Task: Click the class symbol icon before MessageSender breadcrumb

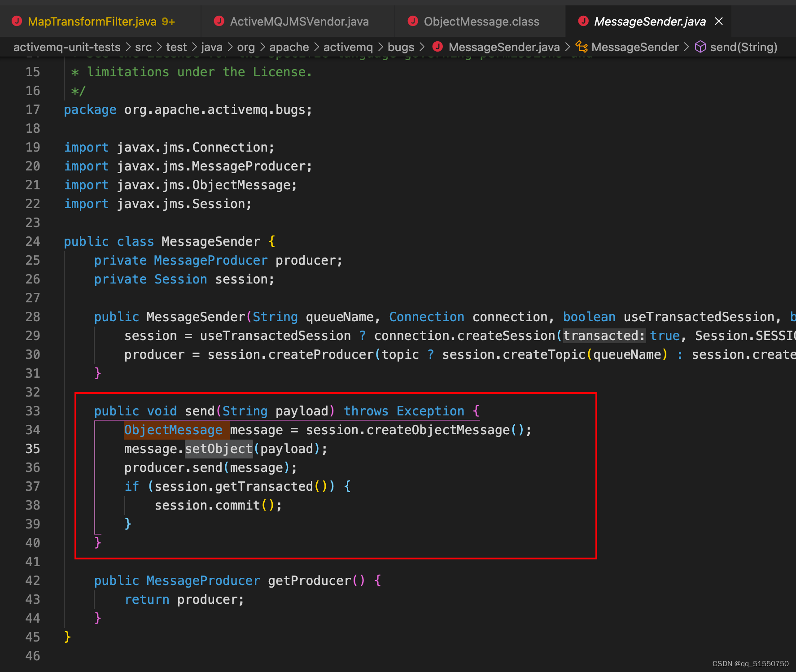Action: 582,47
